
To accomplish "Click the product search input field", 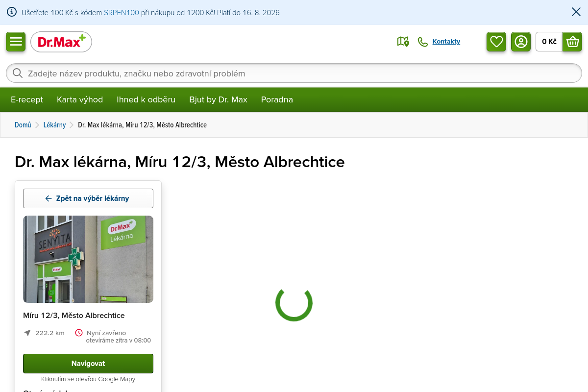I will tap(294, 73).
